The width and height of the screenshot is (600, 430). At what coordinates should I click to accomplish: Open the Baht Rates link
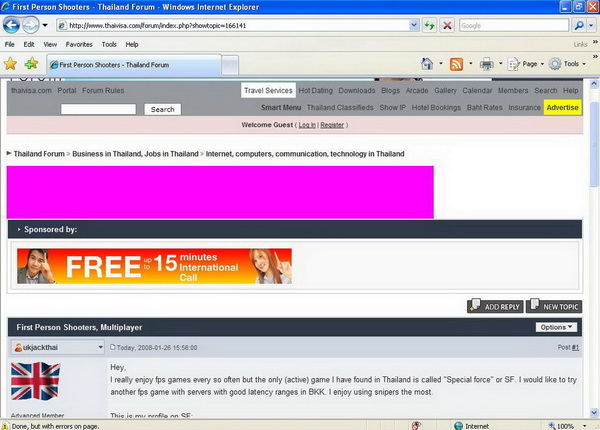484,108
